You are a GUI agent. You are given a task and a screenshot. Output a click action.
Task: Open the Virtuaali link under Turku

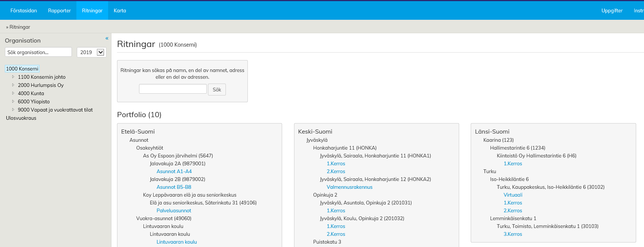click(513, 195)
